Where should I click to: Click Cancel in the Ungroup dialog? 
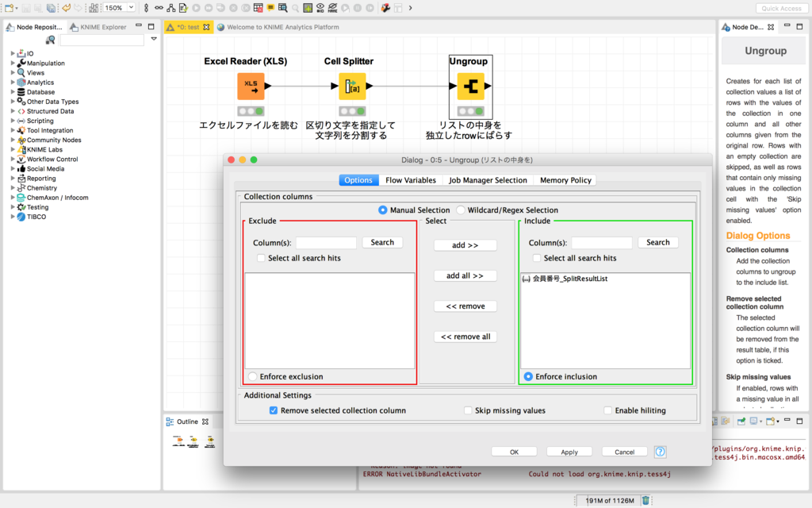[x=625, y=452]
